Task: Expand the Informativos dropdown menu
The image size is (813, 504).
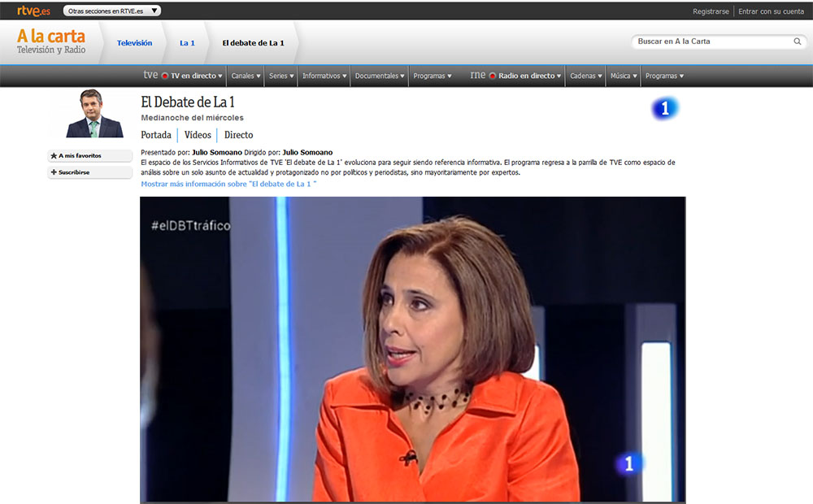Action: coord(324,76)
